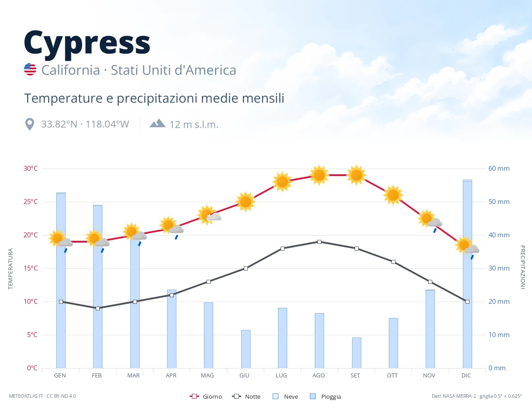The image size is (532, 408).
Task: Click the SET precipitation bar
Action: (356, 353)
